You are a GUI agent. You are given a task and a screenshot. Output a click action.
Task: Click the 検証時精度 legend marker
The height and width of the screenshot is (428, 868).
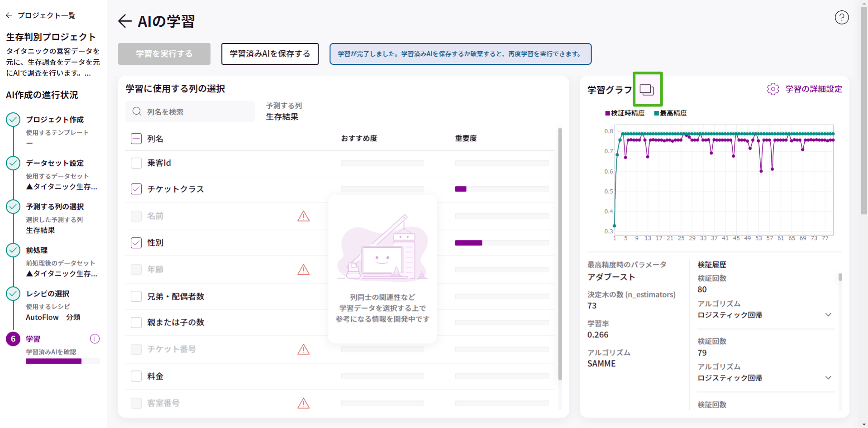point(607,113)
